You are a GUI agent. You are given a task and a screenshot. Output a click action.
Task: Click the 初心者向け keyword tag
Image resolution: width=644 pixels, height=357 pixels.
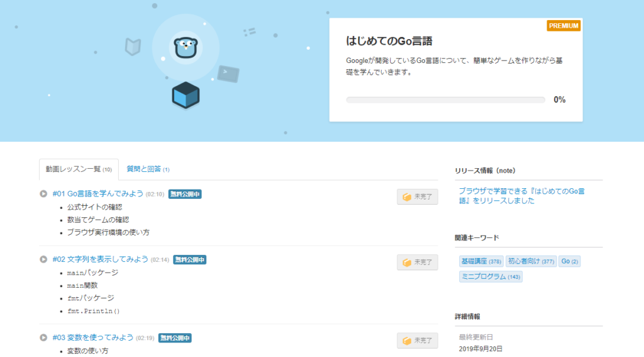pos(531,261)
